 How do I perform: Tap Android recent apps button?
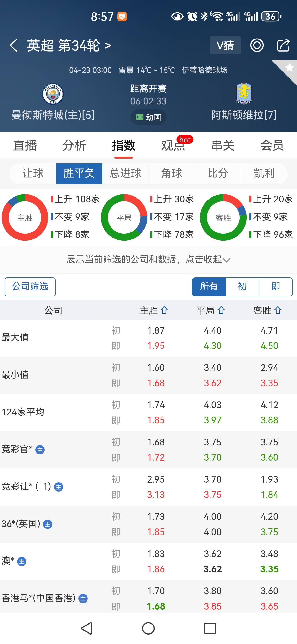click(210, 628)
